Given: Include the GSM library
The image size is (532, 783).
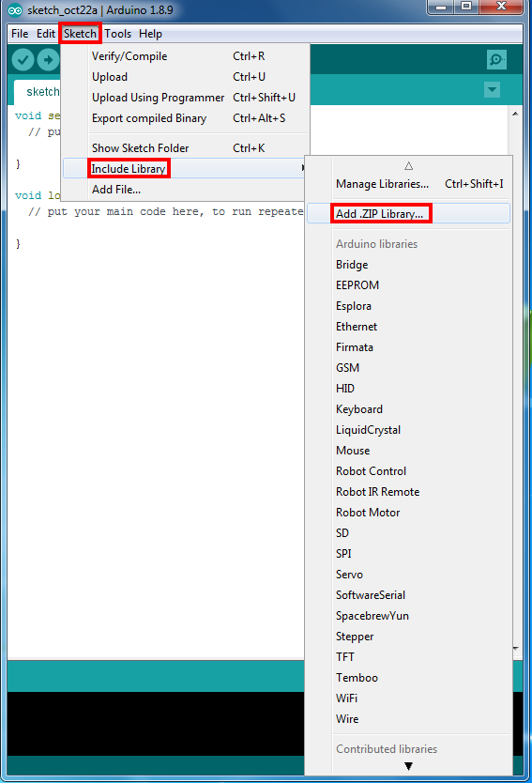Looking at the screenshot, I should click(408, 368).
